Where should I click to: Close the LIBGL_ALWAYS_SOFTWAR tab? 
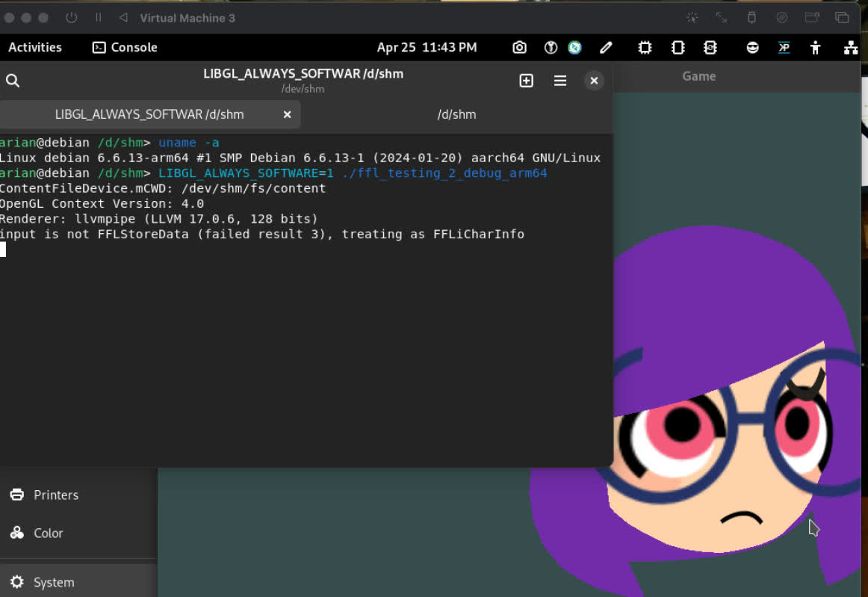pos(287,114)
